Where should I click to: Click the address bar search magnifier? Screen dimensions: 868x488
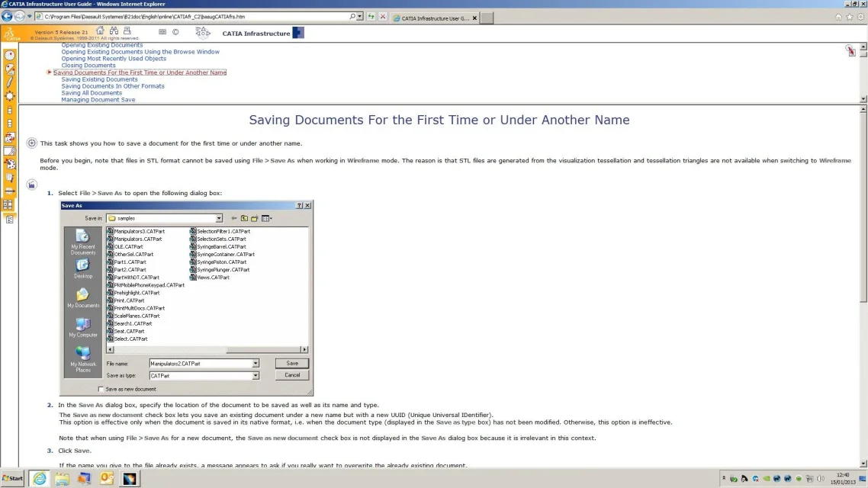tap(352, 17)
